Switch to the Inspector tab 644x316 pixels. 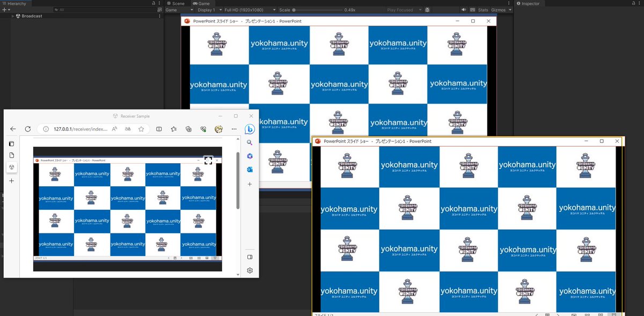[x=529, y=3]
